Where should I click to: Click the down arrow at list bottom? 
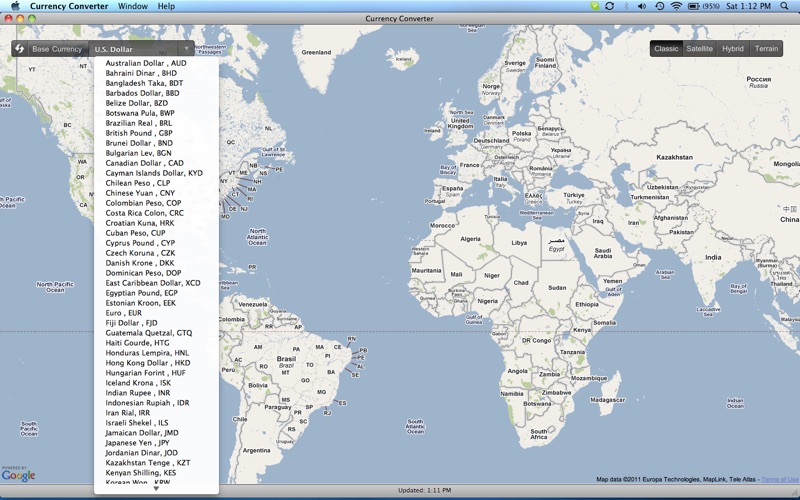pyautogui.click(x=156, y=488)
